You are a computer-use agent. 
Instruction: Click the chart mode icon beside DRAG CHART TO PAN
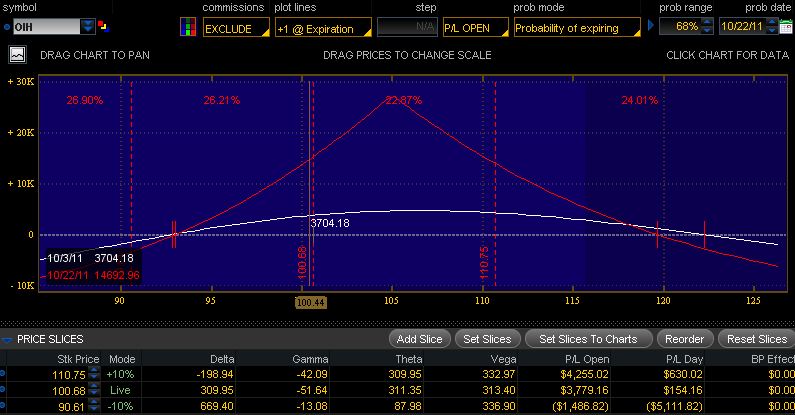(17, 55)
